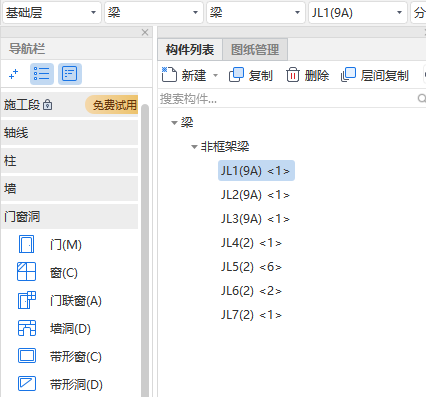
Task: Select the 墙洞(D) wall opening icon
Action: [26, 328]
